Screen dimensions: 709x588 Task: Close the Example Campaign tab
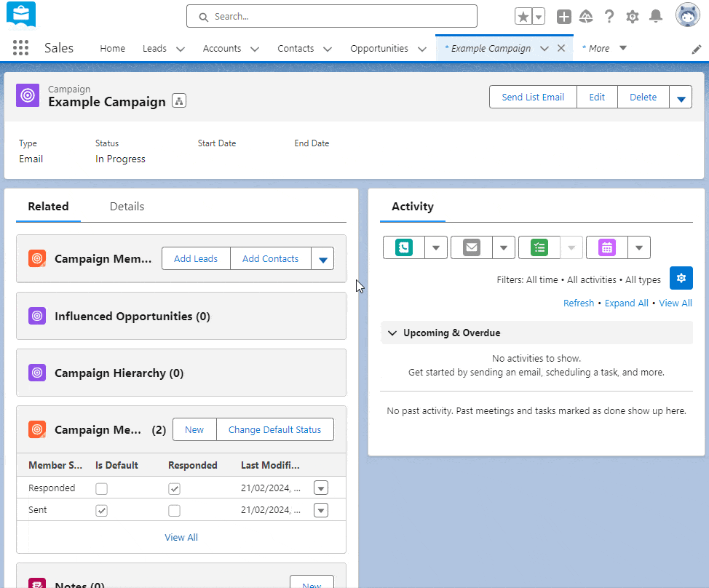click(561, 48)
